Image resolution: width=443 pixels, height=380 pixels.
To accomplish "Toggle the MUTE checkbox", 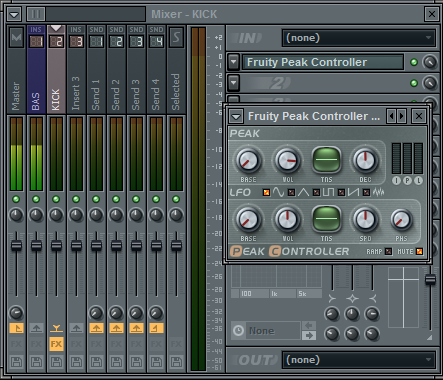I will [419, 251].
